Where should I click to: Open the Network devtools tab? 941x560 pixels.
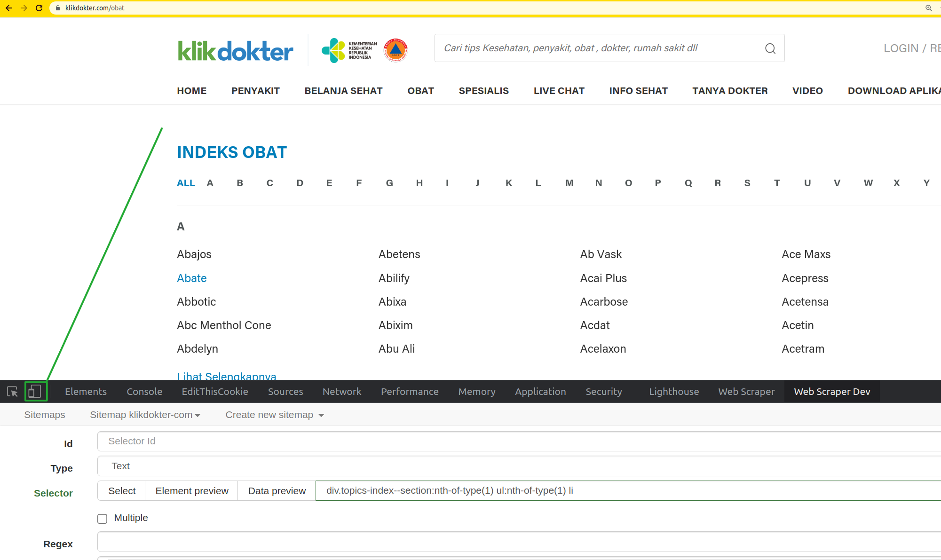[x=342, y=392]
